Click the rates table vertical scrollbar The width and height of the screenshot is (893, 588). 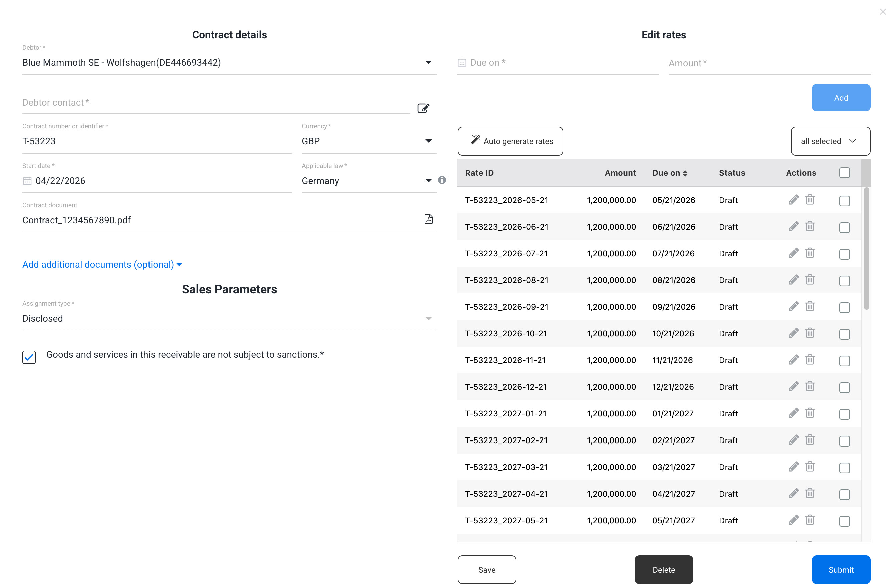click(x=866, y=248)
